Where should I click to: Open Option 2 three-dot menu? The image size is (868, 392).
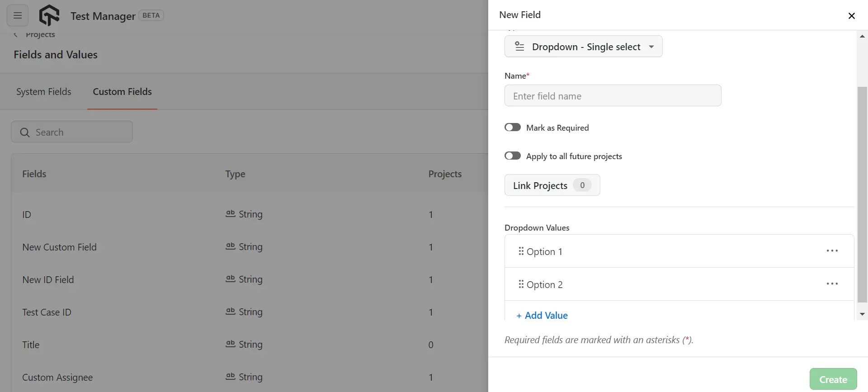pyautogui.click(x=832, y=284)
